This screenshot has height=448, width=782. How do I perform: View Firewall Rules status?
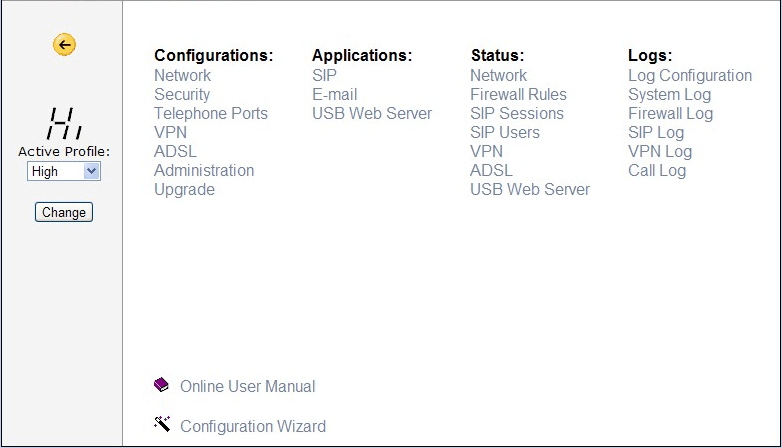click(x=518, y=94)
